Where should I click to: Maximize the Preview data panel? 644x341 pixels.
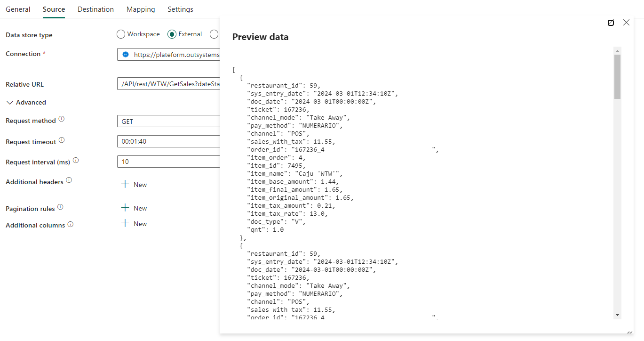click(x=611, y=23)
